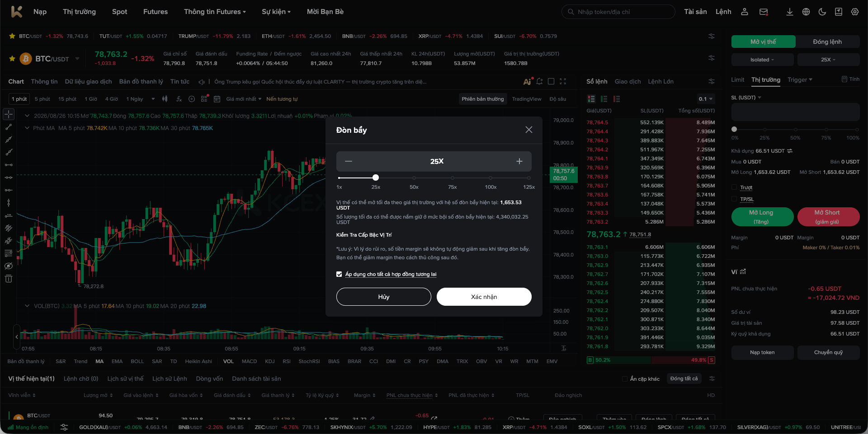This screenshot has height=434, width=868.
Task: Uncheck apply to all future contracts
Action: point(339,274)
